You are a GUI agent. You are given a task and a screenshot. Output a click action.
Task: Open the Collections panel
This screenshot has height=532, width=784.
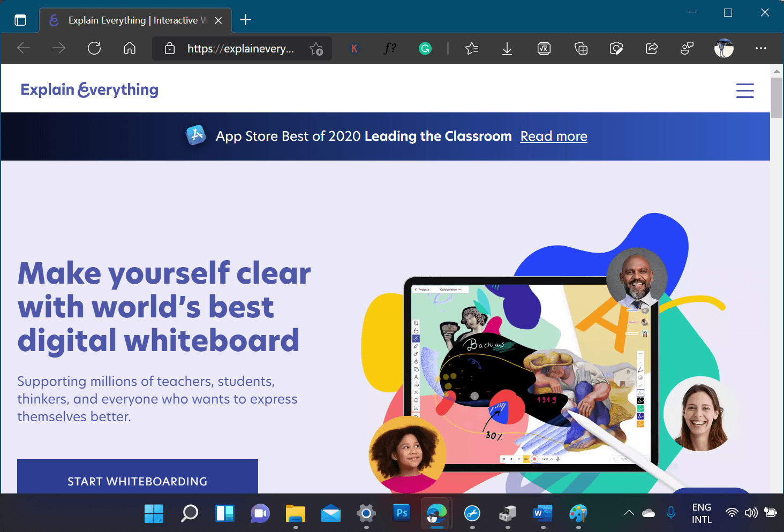click(581, 49)
